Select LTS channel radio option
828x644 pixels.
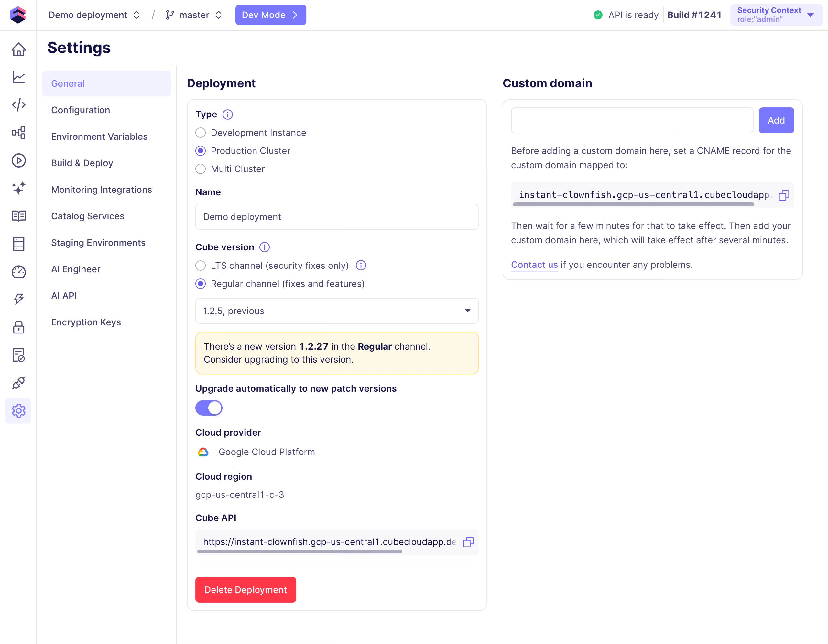pyautogui.click(x=201, y=266)
